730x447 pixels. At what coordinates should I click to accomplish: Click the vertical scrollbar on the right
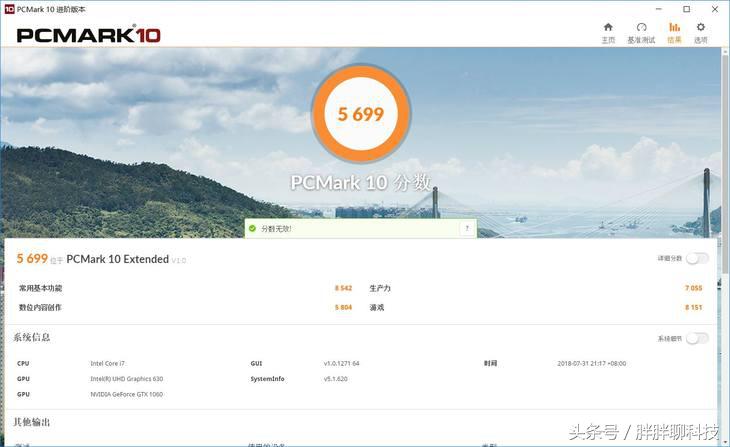click(x=725, y=163)
